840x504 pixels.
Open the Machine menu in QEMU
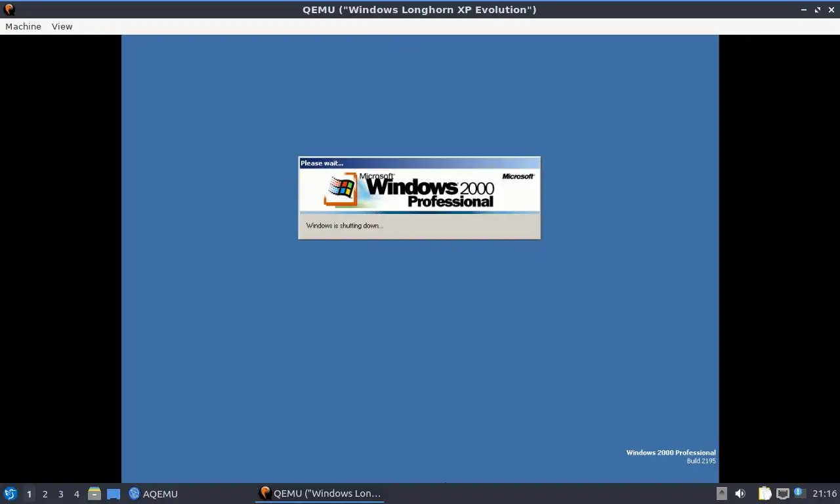[23, 26]
